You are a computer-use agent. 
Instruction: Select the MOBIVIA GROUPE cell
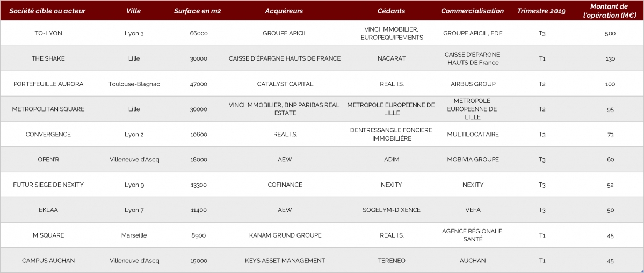(x=473, y=159)
